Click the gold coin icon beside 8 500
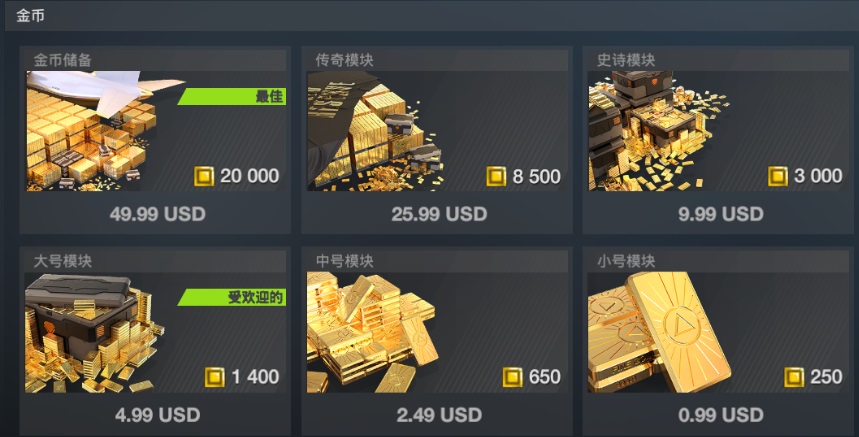859x437 pixels. [496, 176]
